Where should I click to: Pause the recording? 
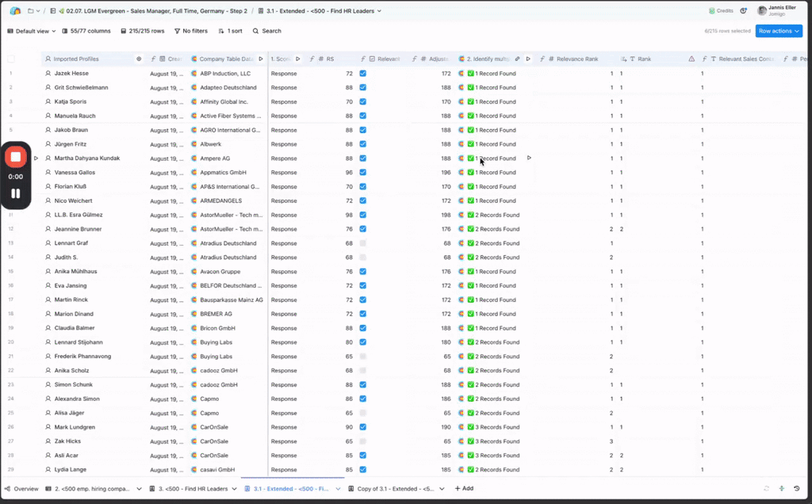pos(15,193)
